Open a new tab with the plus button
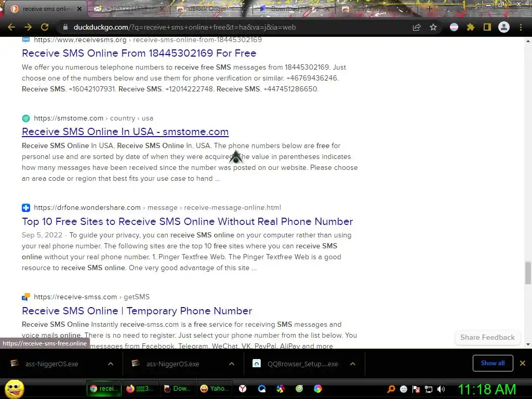 pos(430,9)
